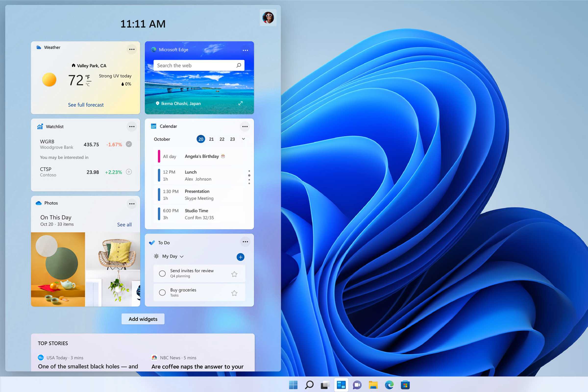
Task: Expand the Calendar date chevron
Action: (x=244, y=139)
